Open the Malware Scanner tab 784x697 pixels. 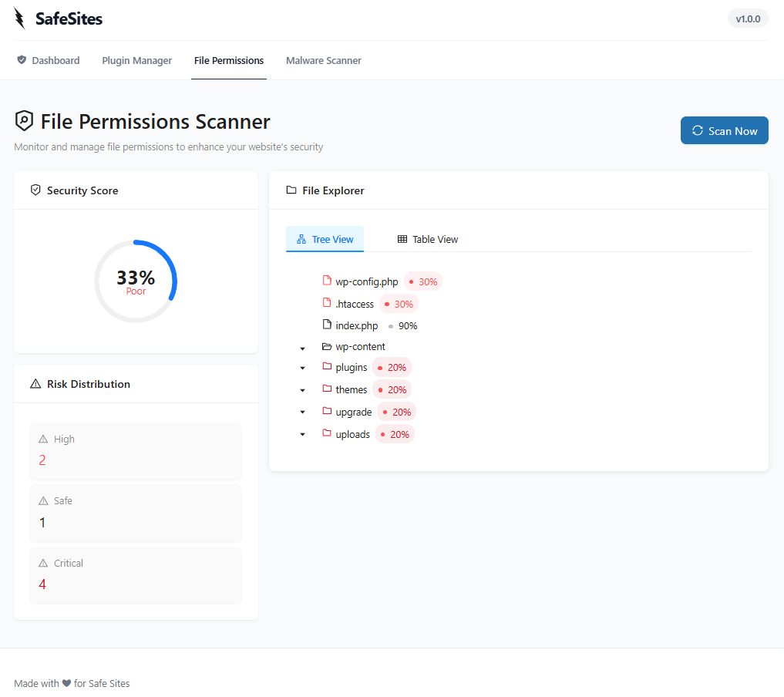tap(323, 60)
